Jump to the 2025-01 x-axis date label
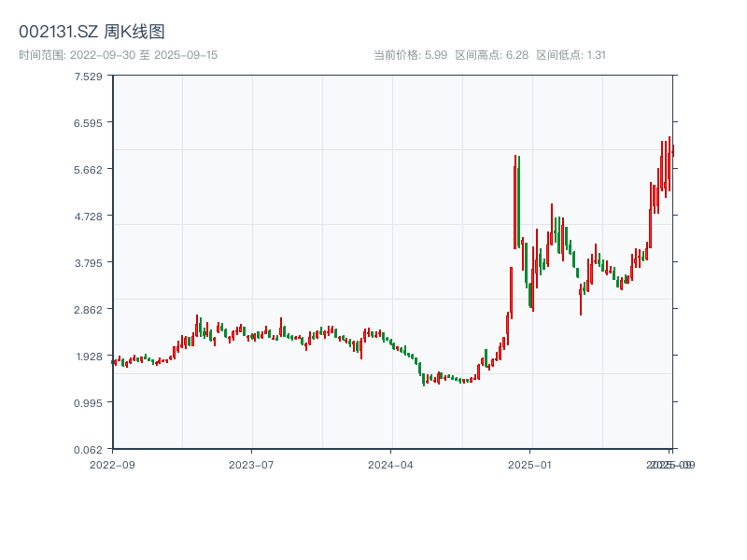Viewport: 747px width, 560px height. pyautogui.click(x=531, y=464)
